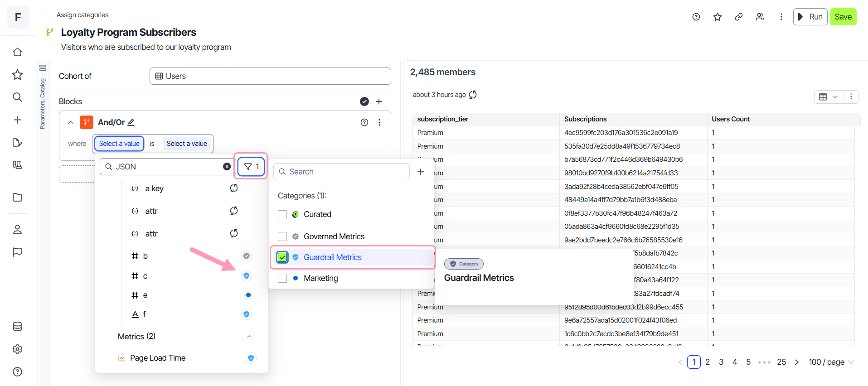Image resolution: width=868 pixels, height=386 pixels.
Task: Open the sidebar help question mark
Action: tap(17, 372)
